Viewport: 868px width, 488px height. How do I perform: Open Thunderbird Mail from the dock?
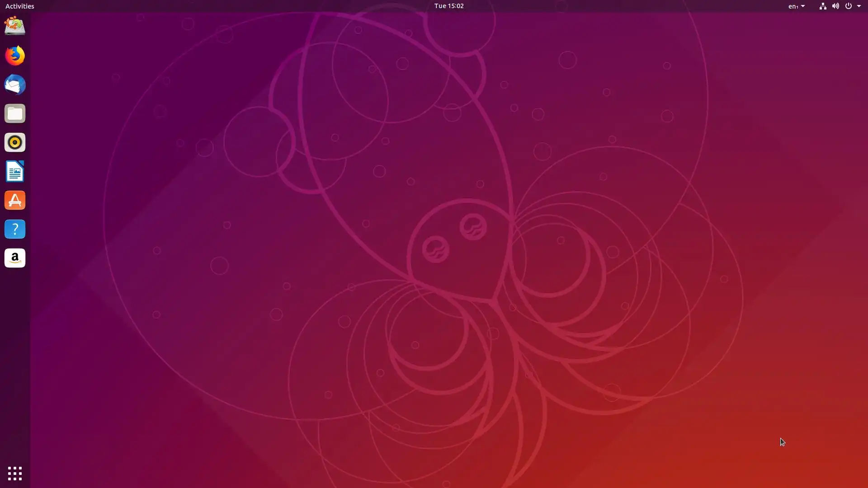[x=15, y=84]
